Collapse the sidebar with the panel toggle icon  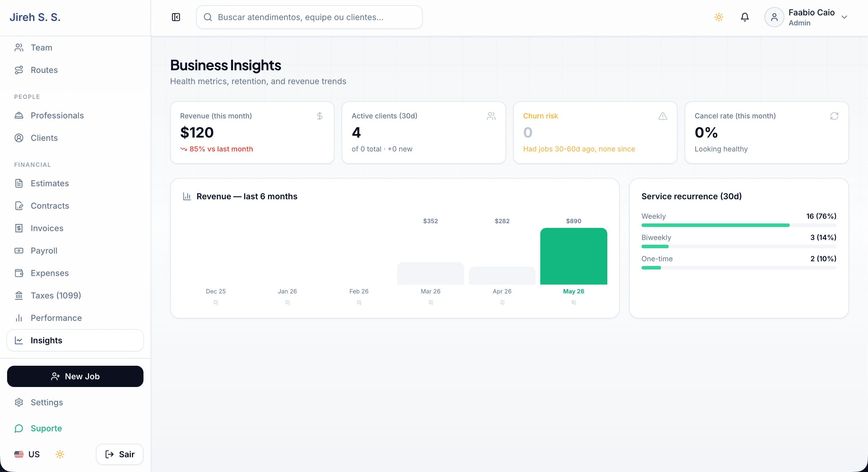pos(176,17)
